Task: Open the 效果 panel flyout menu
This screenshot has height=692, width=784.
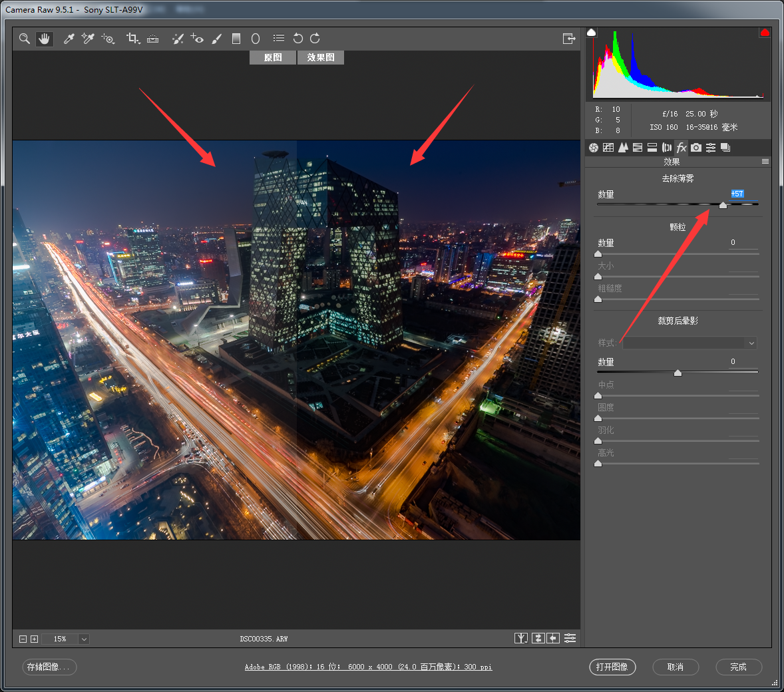Action: tap(765, 162)
